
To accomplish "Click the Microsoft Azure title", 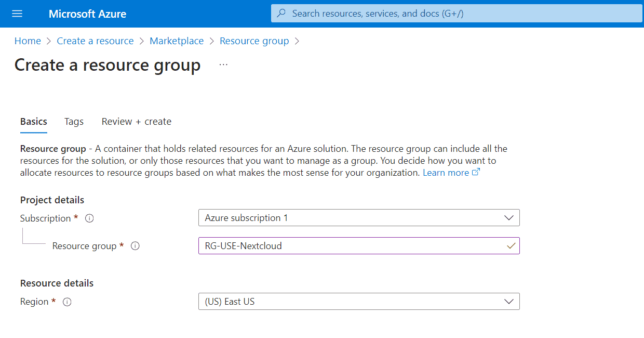I will pos(87,14).
